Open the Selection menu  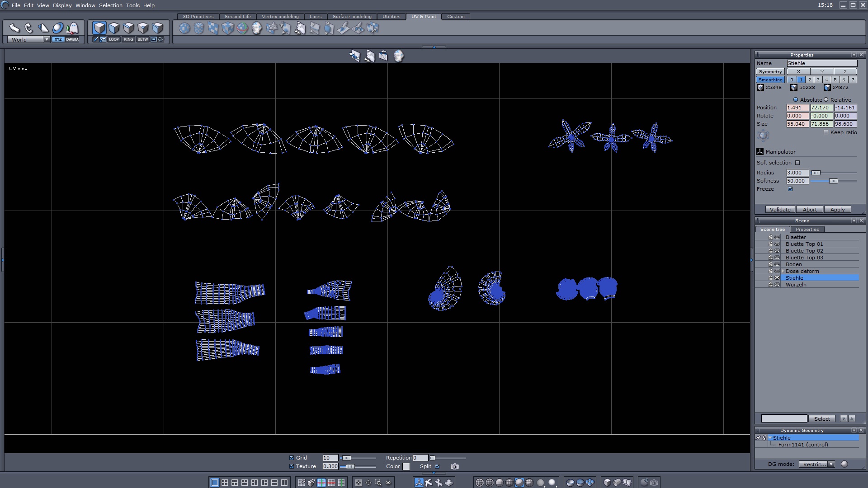[111, 5]
